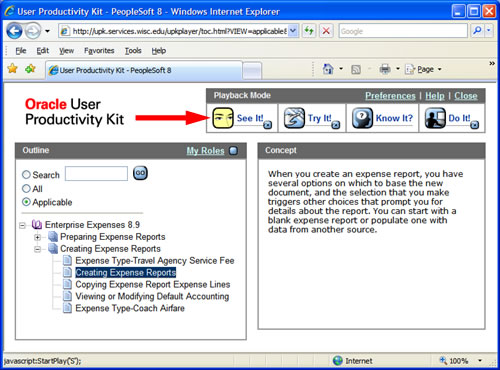Click Add to Favorites star-plus icon
Viewport: 500px width, 370px height.
click(30, 69)
